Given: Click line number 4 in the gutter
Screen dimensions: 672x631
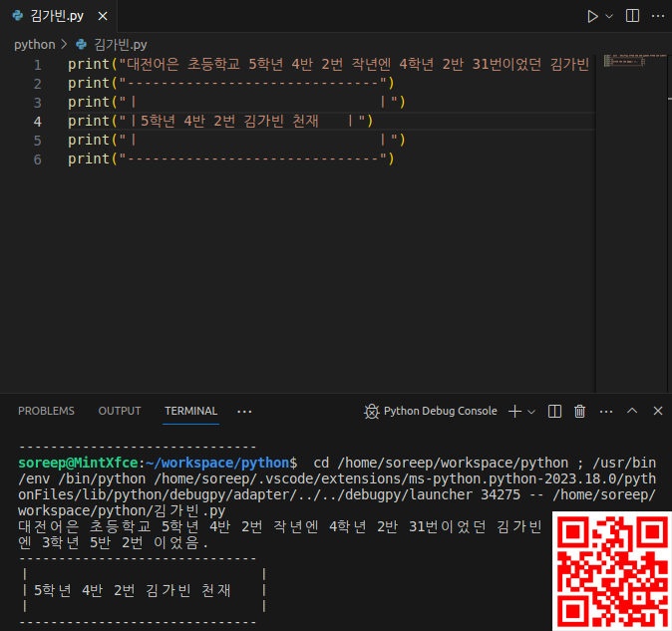Looking at the screenshot, I should click(38, 122).
